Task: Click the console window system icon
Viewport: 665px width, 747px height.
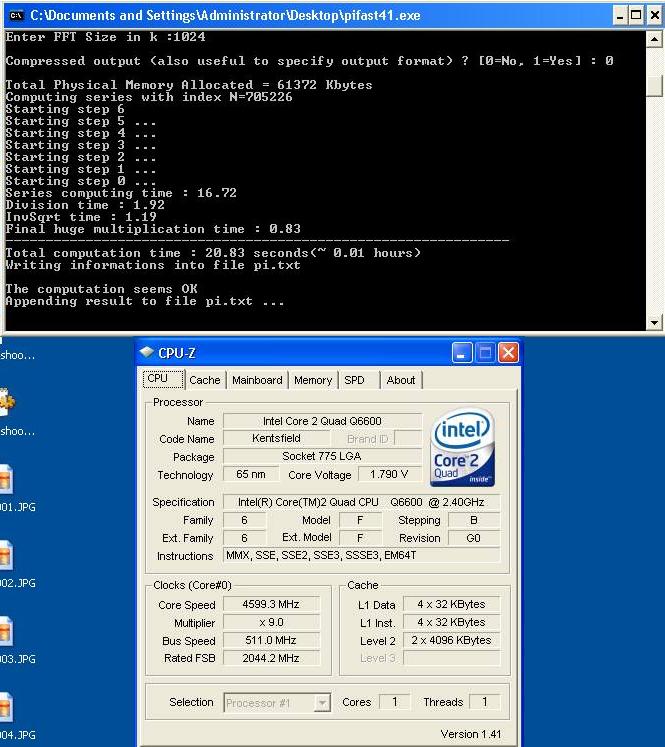Action: tap(17, 15)
